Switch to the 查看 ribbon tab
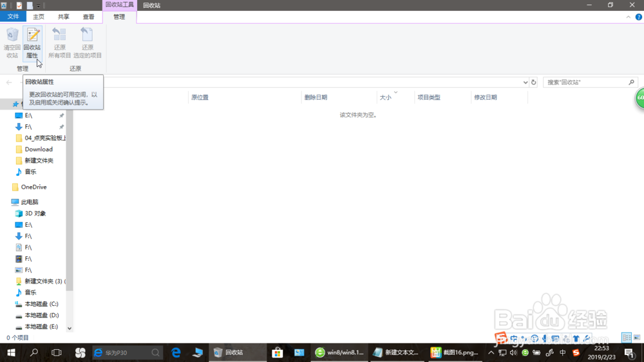The height and width of the screenshot is (362, 644). coord(89,17)
